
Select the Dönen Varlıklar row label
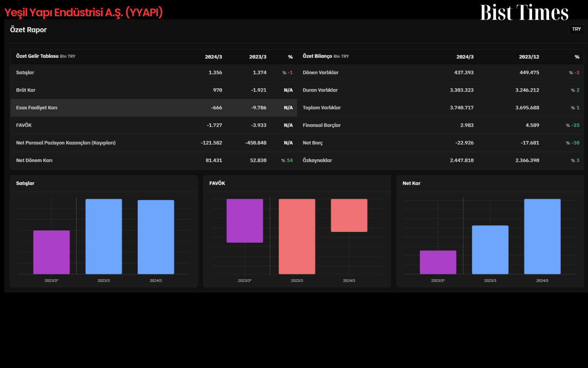point(320,72)
